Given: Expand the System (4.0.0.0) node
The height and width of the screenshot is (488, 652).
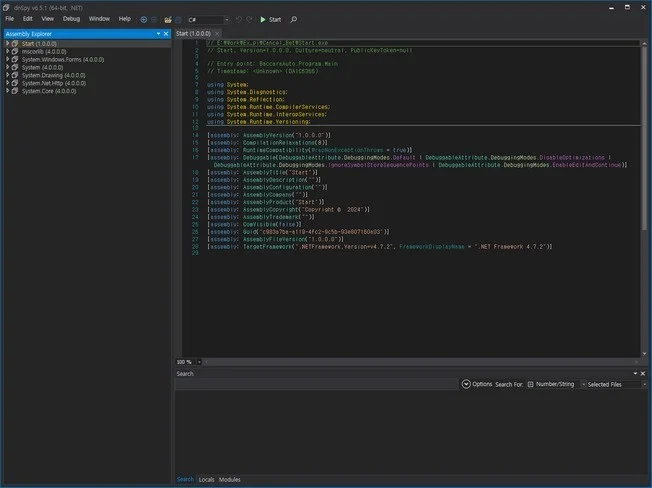Looking at the screenshot, I should (7, 67).
